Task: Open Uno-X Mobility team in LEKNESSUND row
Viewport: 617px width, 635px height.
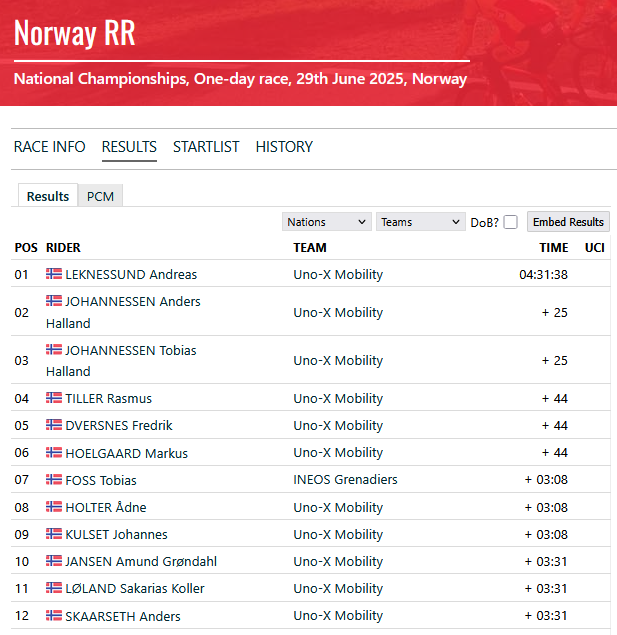Action: tap(338, 275)
